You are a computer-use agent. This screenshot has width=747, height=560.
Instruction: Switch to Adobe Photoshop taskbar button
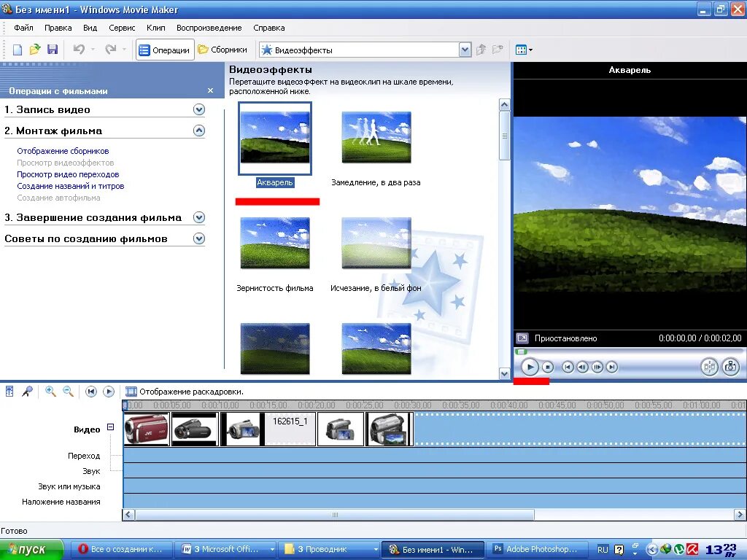point(538,549)
